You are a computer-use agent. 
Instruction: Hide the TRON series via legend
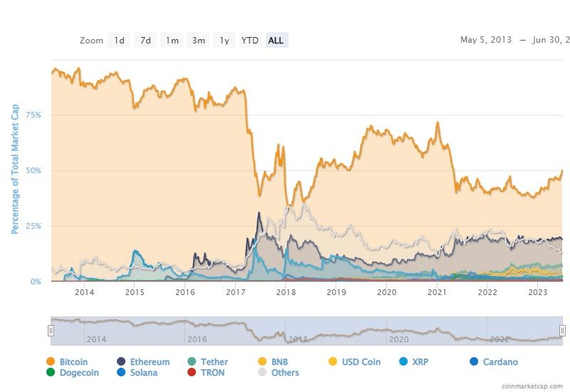tap(191, 372)
